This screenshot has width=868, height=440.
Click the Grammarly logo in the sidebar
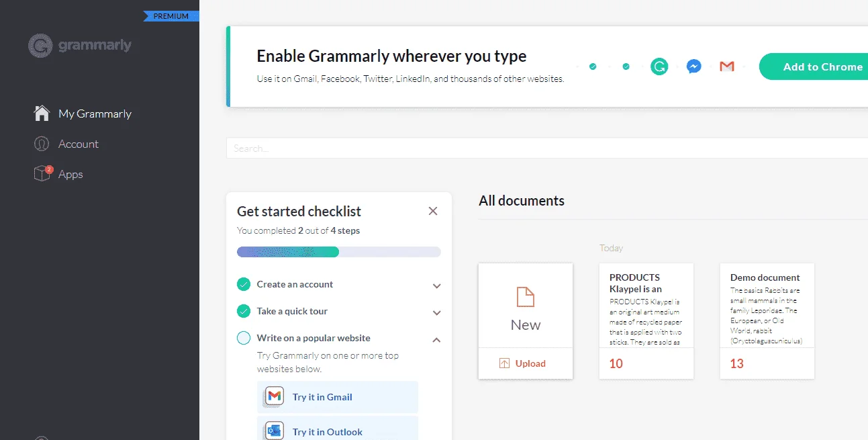pos(80,46)
